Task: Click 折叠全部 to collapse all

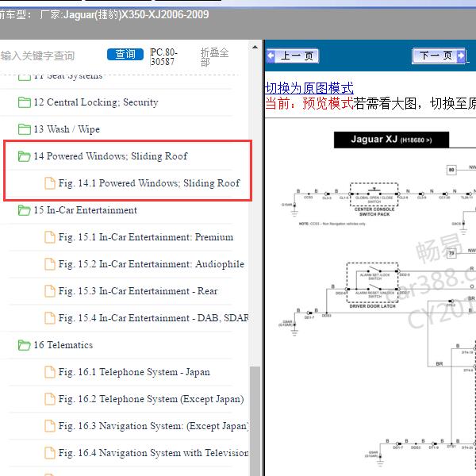Action: pos(214,57)
